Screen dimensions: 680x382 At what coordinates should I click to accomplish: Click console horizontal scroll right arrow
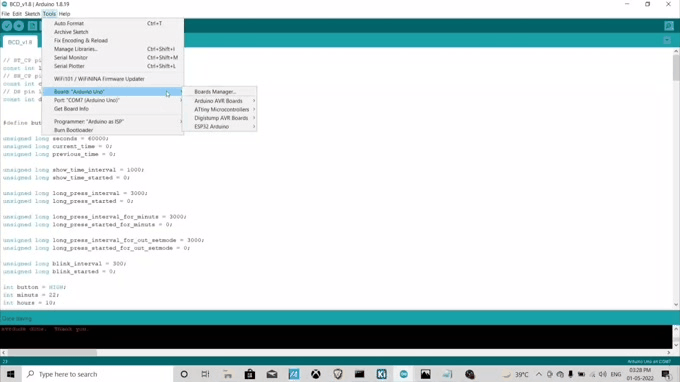coord(668,353)
